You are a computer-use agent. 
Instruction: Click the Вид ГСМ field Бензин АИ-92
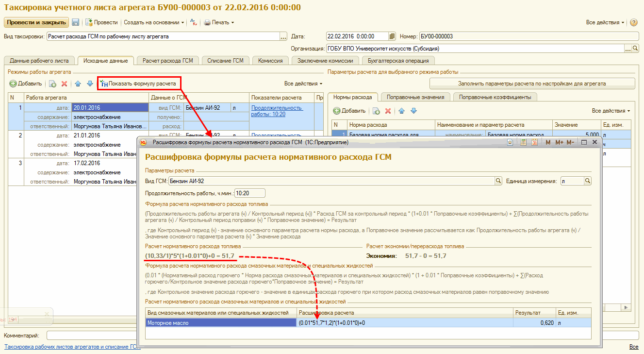click(x=331, y=181)
